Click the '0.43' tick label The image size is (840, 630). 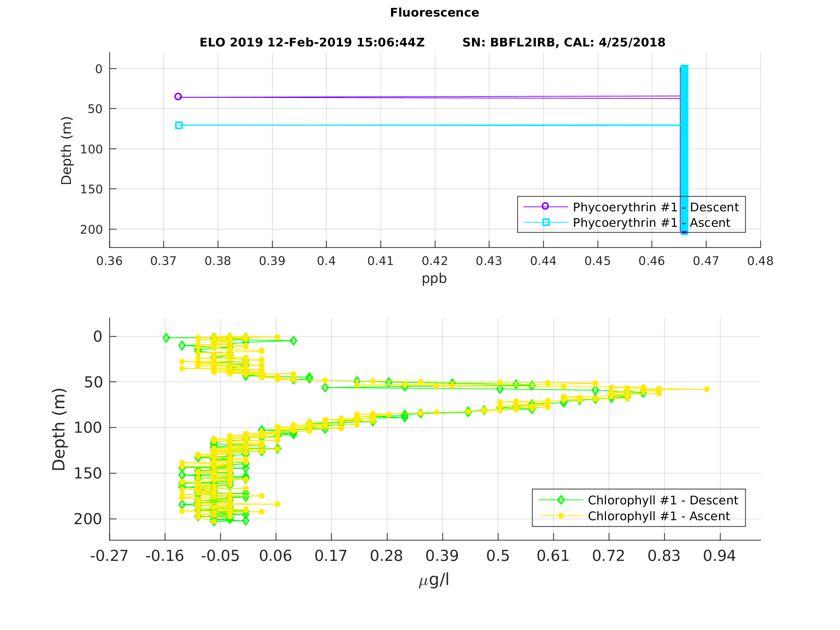click(489, 261)
